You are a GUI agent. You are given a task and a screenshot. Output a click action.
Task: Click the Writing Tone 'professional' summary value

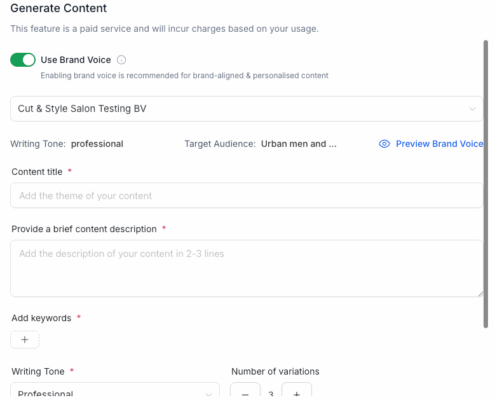click(97, 144)
